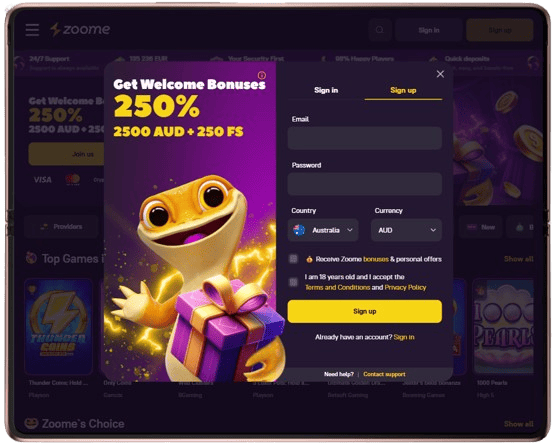557x448 pixels.
Task: Enable receive Zoome bonuses checkbox
Action: (x=293, y=259)
